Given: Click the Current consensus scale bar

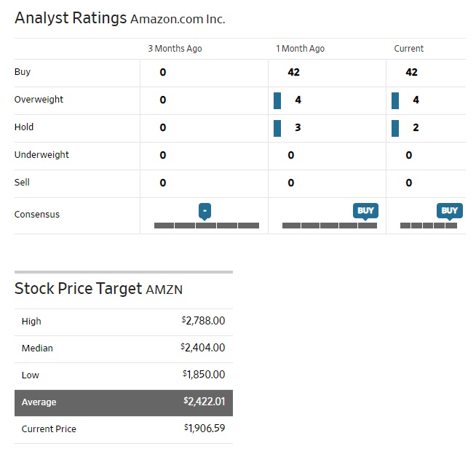Looking at the screenshot, I should point(429,226).
